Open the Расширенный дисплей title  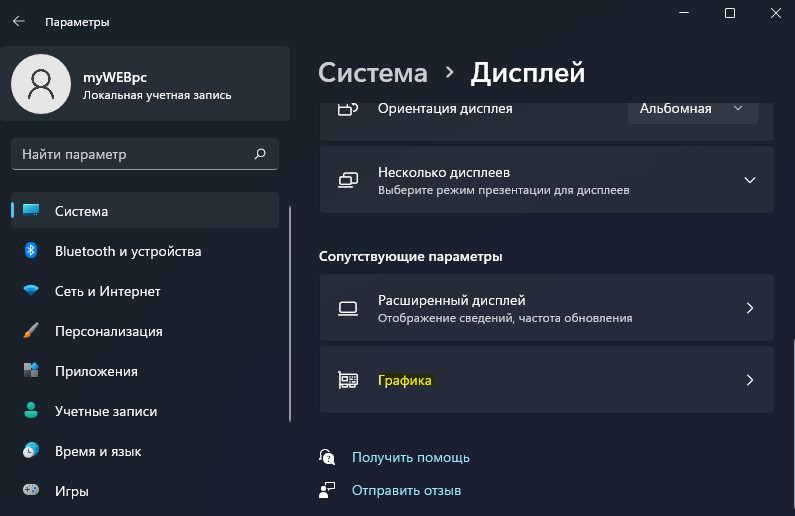452,300
